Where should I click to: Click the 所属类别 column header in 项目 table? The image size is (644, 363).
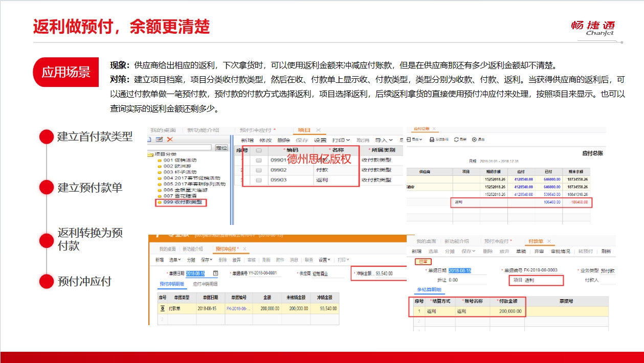point(382,150)
